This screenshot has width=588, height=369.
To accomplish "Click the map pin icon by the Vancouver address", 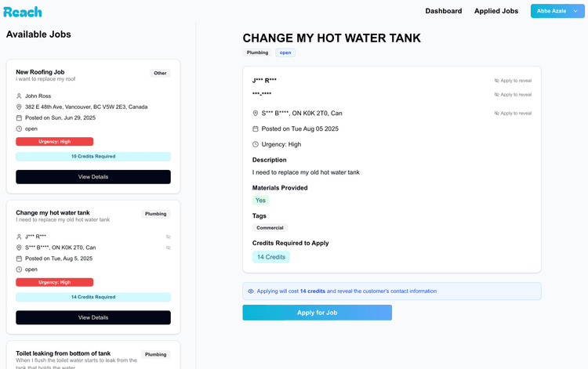I will click(19, 107).
